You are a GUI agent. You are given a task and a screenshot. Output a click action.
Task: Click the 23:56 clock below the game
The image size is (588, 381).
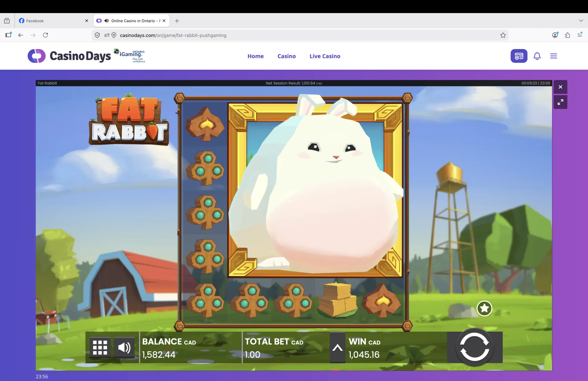(42, 377)
